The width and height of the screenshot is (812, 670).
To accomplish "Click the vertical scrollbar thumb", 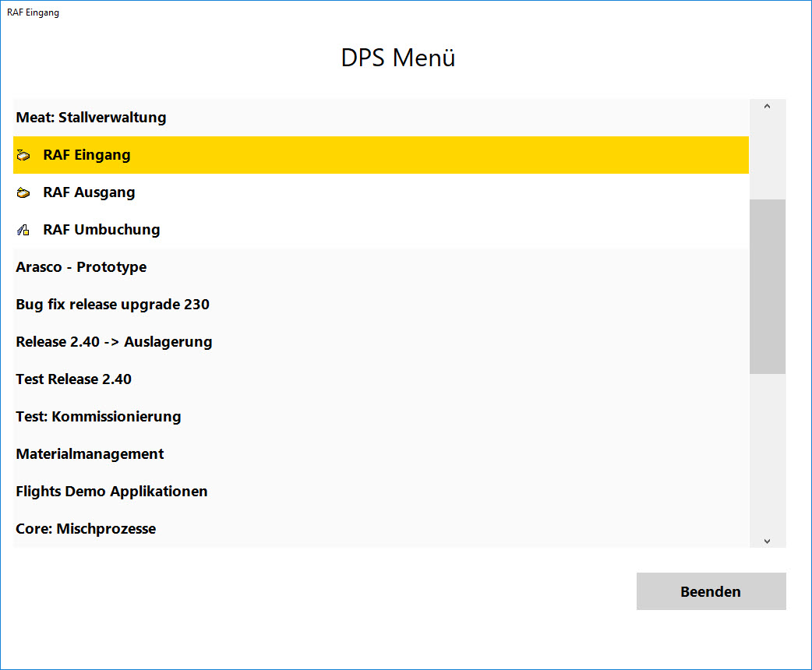I will (767, 286).
